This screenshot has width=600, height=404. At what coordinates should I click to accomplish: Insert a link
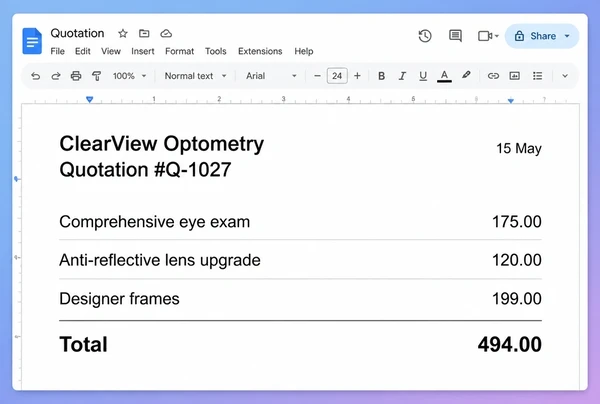[x=493, y=76]
